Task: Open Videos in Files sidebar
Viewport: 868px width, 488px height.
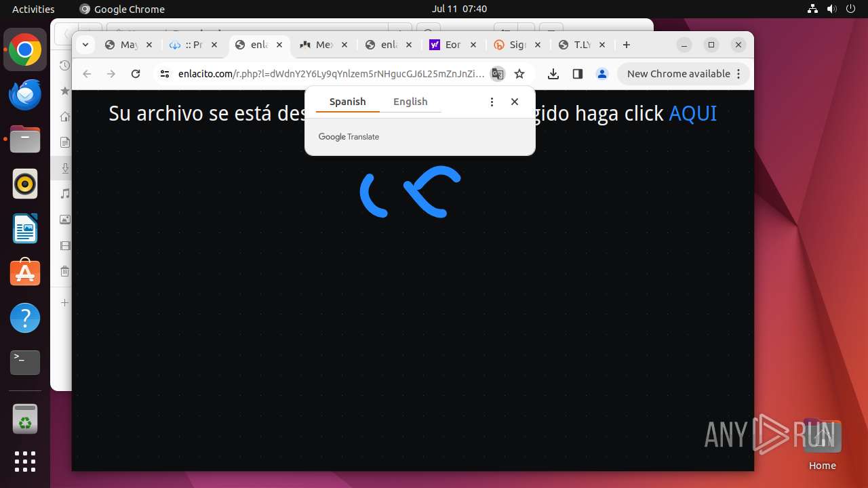Action: pos(64,245)
